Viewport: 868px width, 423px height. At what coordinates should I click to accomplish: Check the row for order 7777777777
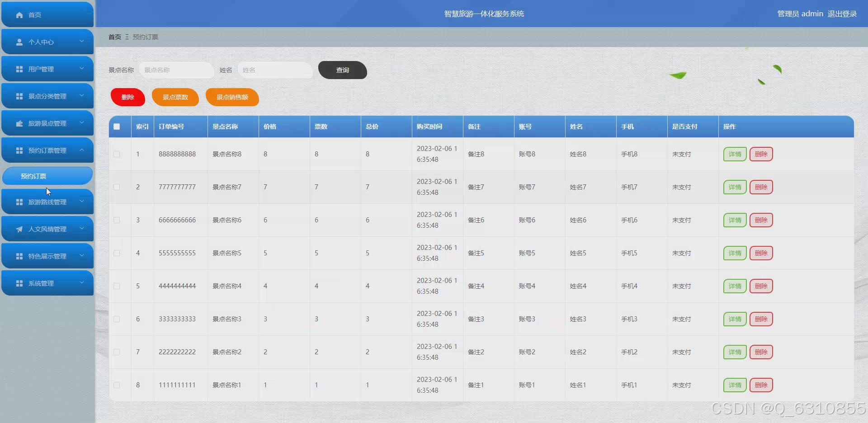tap(117, 187)
